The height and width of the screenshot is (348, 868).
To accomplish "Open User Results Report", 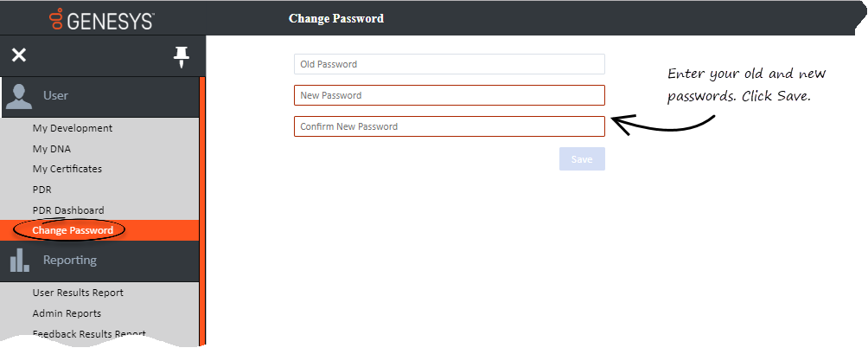I will click(x=78, y=293).
